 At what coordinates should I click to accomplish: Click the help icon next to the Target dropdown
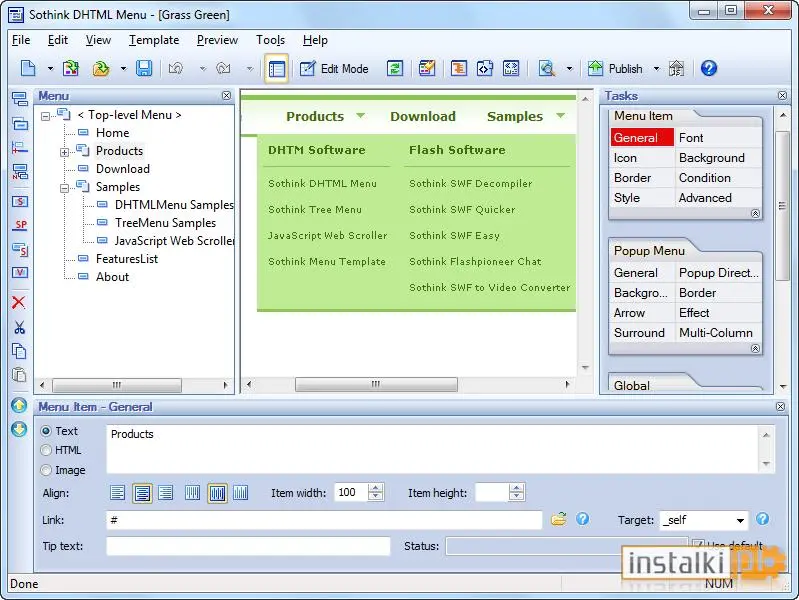pos(762,519)
